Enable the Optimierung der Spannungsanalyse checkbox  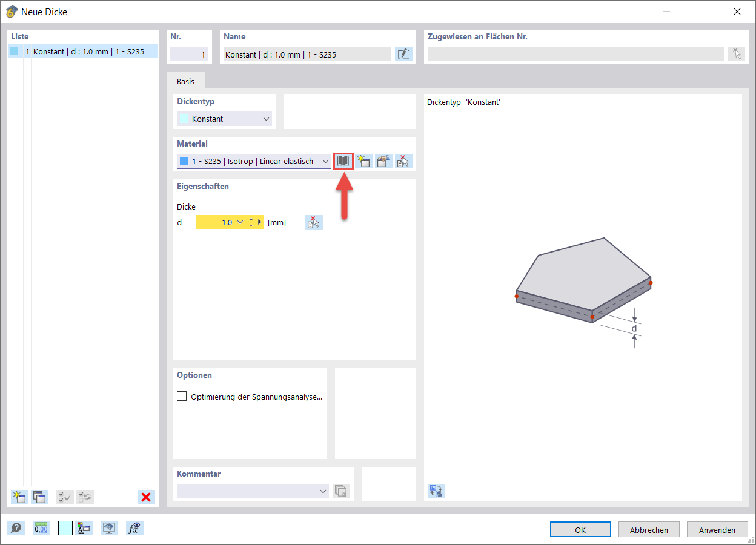click(x=182, y=396)
